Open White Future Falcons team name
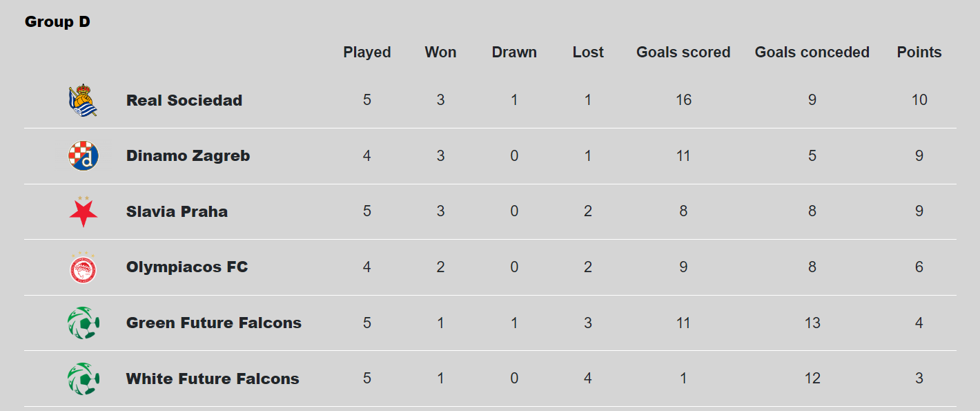The image size is (980, 411). 213,379
